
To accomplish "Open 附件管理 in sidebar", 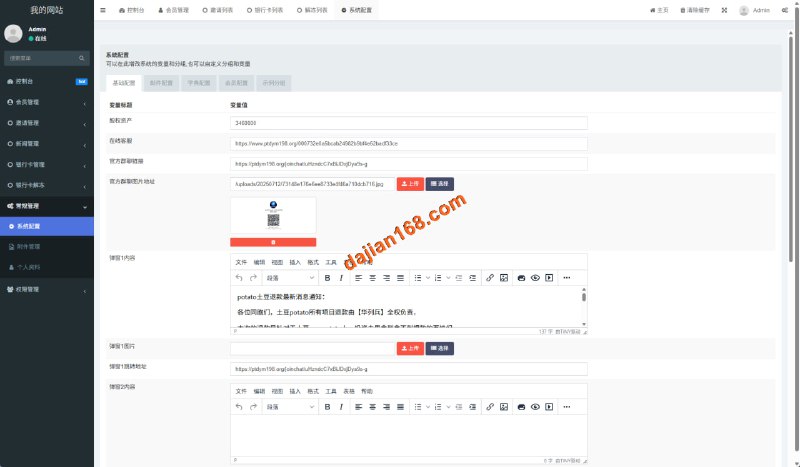I will coord(30,246).
